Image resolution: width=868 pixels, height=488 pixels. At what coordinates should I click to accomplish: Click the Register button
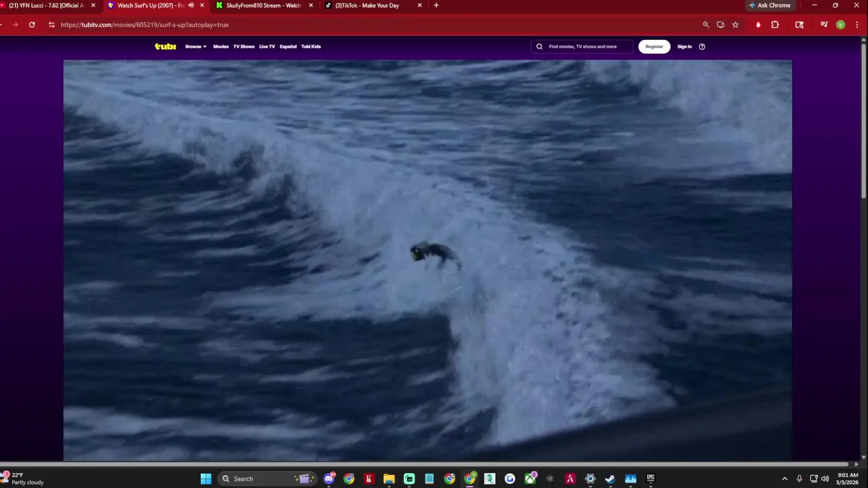(654, 47)
